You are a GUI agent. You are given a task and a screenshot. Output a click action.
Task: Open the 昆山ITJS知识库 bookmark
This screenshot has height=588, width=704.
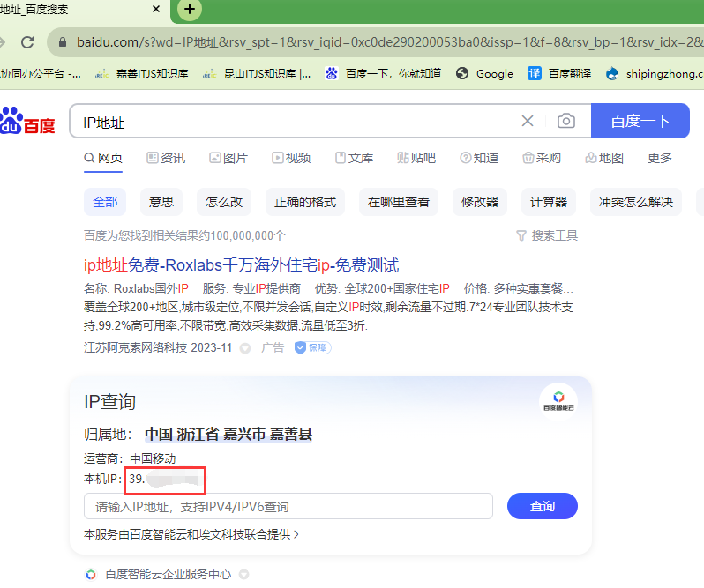pyautogui.click(x=257, y=73)
